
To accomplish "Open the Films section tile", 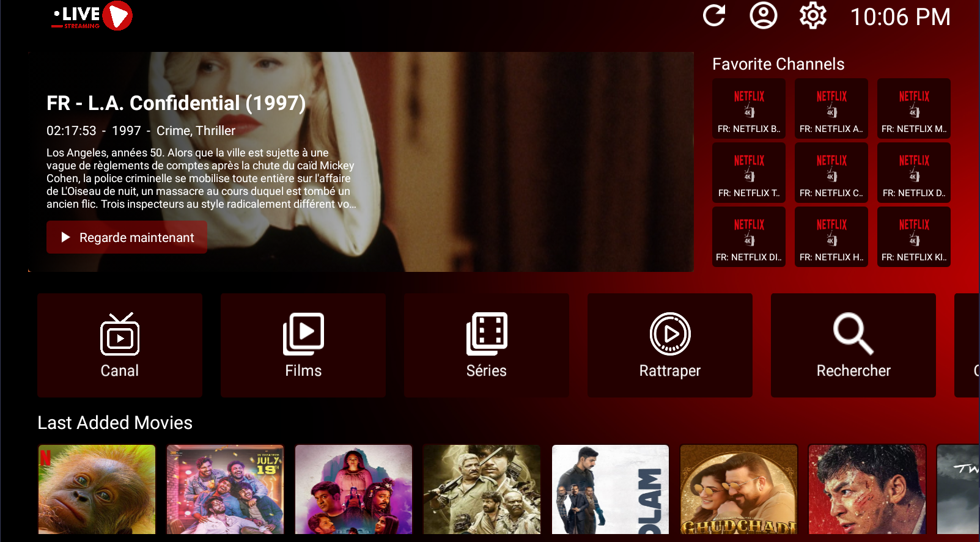I will 303,345.
